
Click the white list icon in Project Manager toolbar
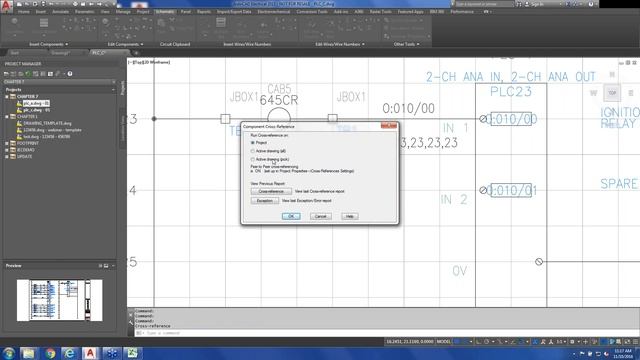[x=50, y=74]
